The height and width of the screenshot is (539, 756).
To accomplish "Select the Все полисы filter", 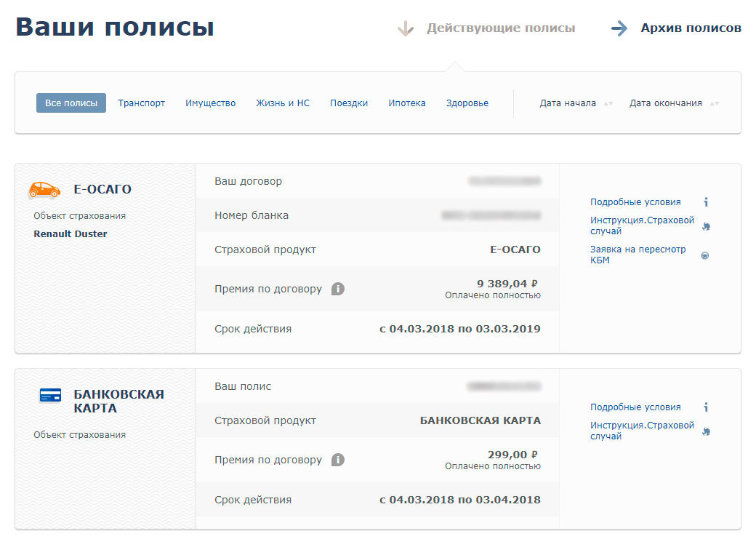I will click(x=71, y=103).
